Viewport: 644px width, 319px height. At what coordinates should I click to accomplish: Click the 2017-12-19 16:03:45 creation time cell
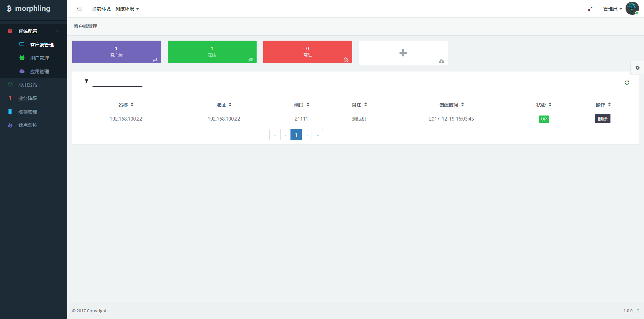tap(451, 119)
